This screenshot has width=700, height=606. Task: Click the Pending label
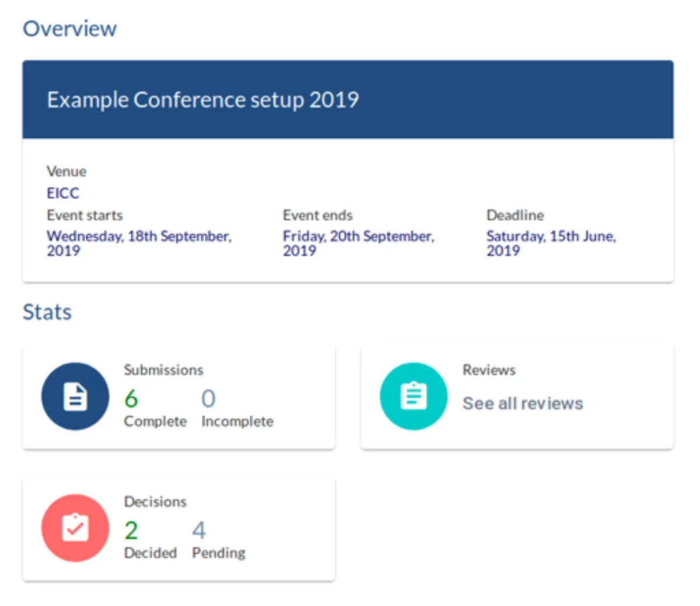coord(219,553)
